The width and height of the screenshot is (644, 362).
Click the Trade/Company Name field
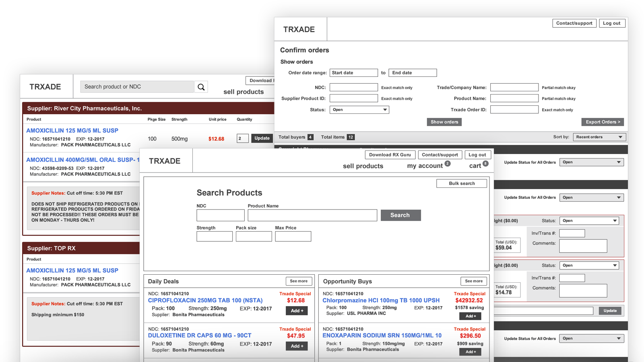pyautogui.click(x=514, y=87)
